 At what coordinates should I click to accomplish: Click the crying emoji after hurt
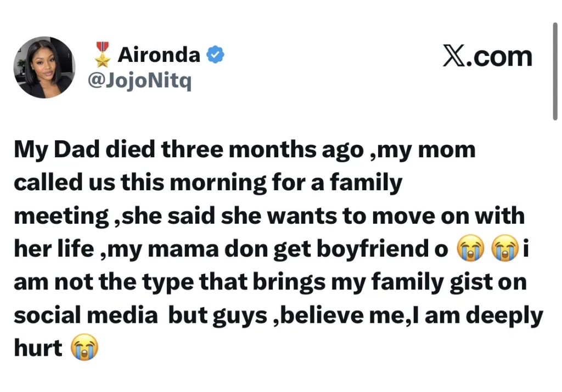pyautogui.click(x=84, y=347)
